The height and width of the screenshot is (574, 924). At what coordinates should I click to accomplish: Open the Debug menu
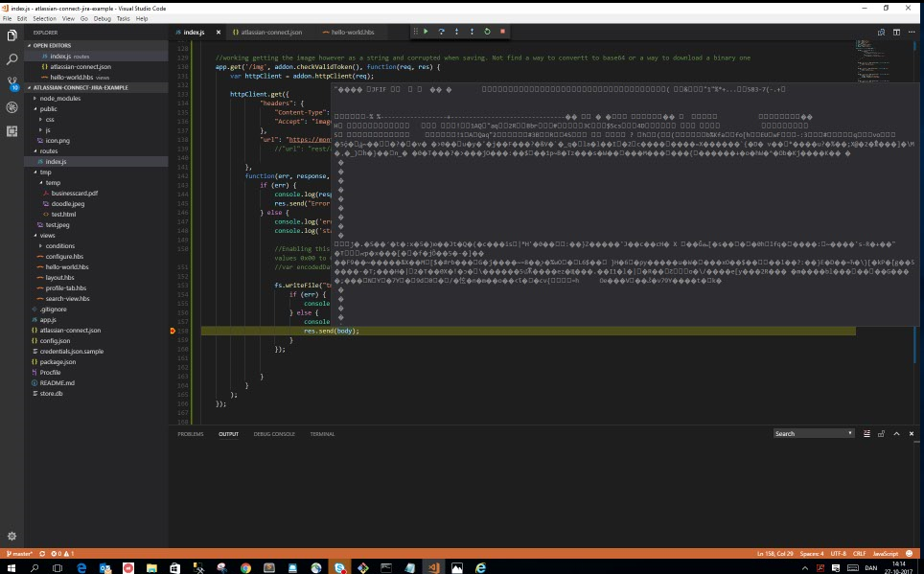(102, 19)
